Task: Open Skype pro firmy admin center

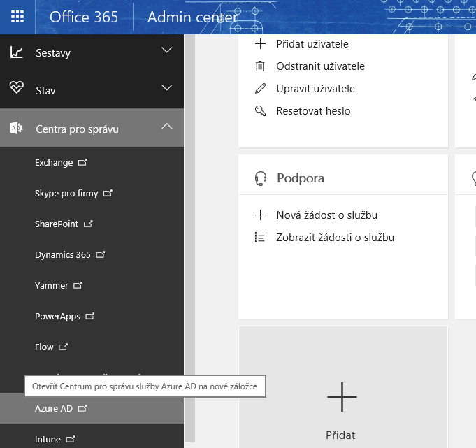Action: [66, 194]
